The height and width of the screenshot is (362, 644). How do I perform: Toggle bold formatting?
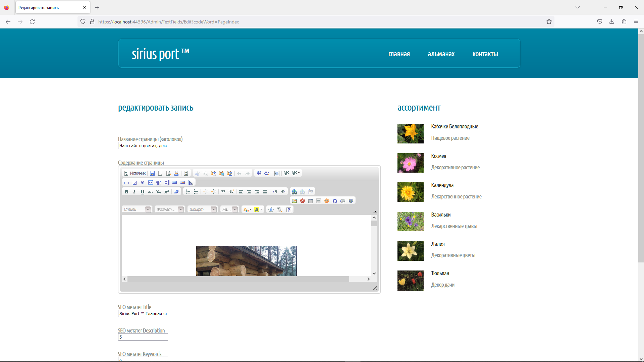[x=126, y=192]
